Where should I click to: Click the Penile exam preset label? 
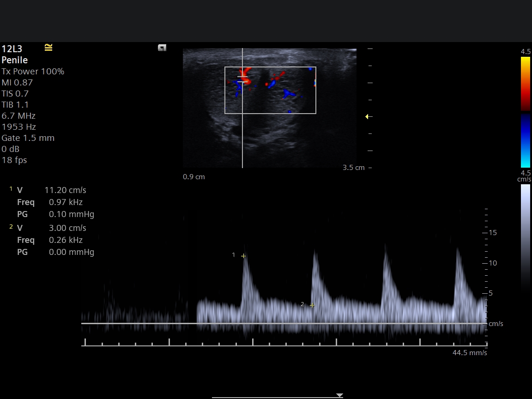[x=15, y=60]
